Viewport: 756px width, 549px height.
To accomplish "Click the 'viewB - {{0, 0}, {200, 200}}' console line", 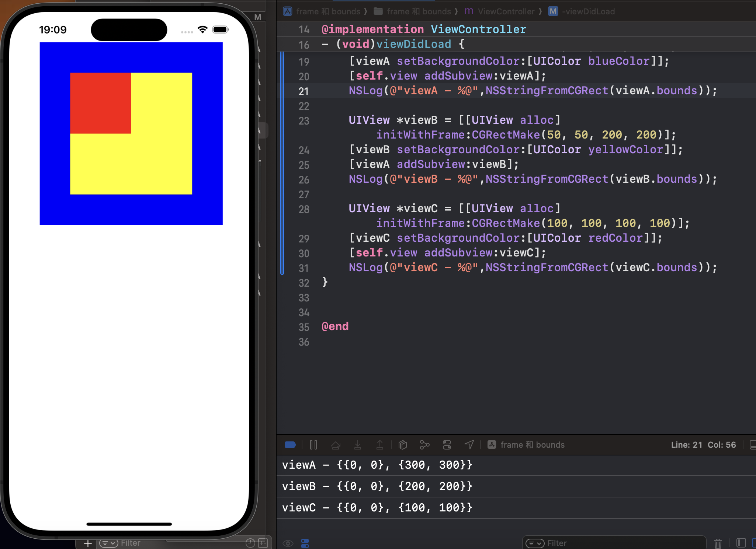I will point(377,486).
